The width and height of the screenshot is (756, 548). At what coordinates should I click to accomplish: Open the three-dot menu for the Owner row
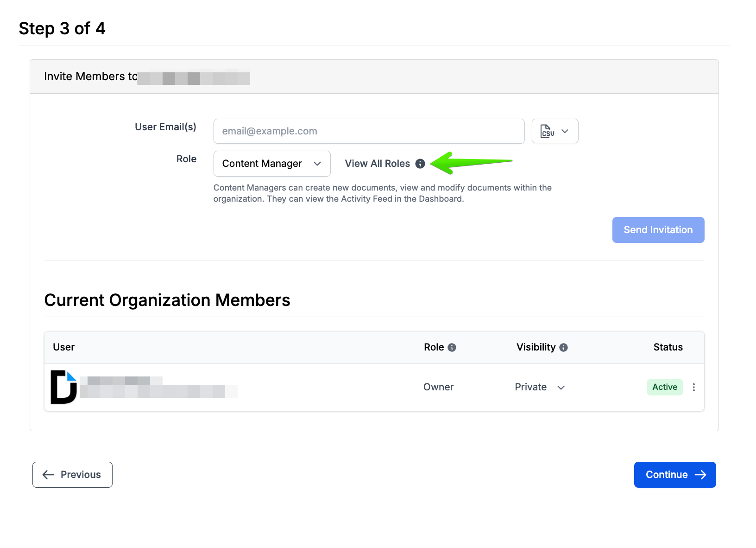click(x=694, y=387)
